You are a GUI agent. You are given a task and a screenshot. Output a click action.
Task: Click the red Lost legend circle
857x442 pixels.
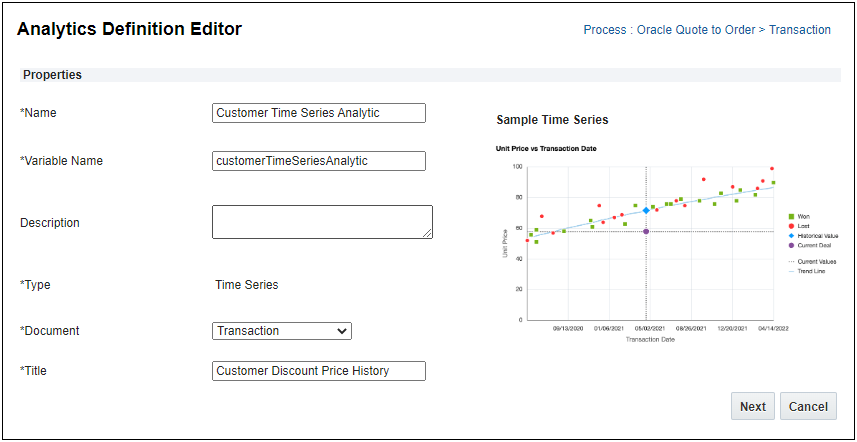(x=791, y=226)
